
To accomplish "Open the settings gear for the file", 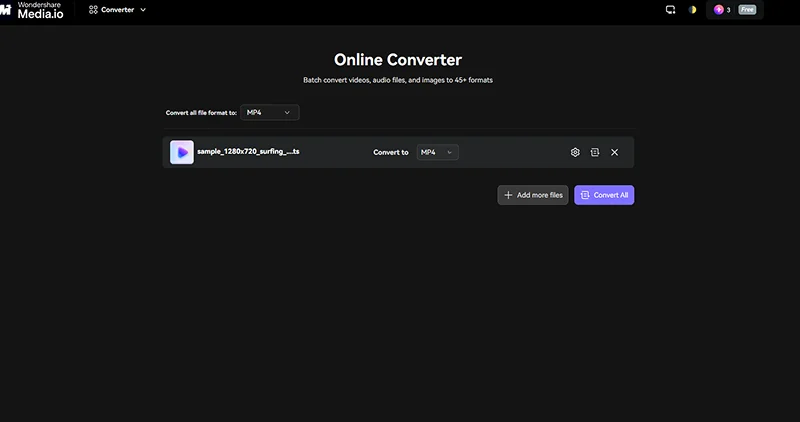I will tap(575, 152).
